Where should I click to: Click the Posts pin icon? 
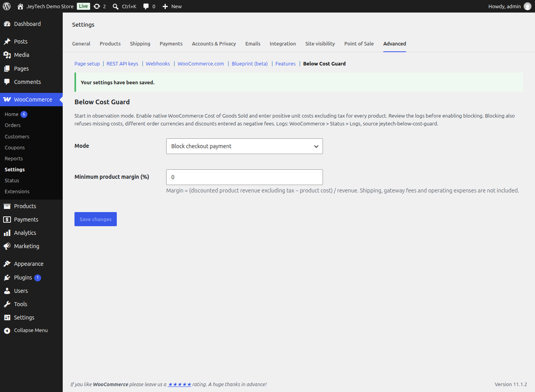(x=7, y=42)
